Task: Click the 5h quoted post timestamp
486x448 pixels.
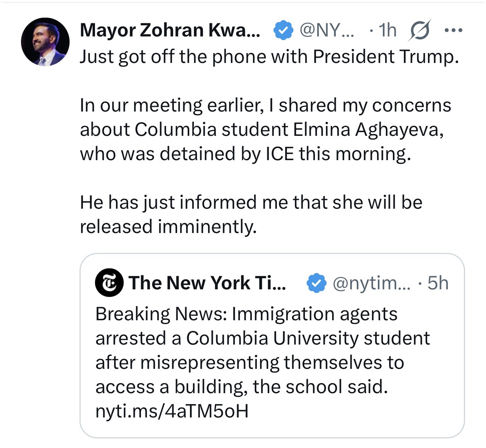Action: click(x=438, y=283)
